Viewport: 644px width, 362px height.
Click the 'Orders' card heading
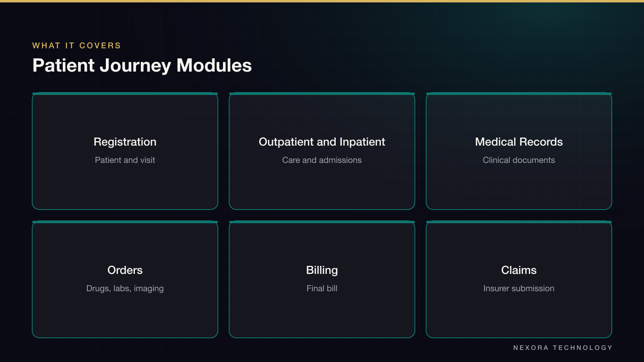coord(125,270)
